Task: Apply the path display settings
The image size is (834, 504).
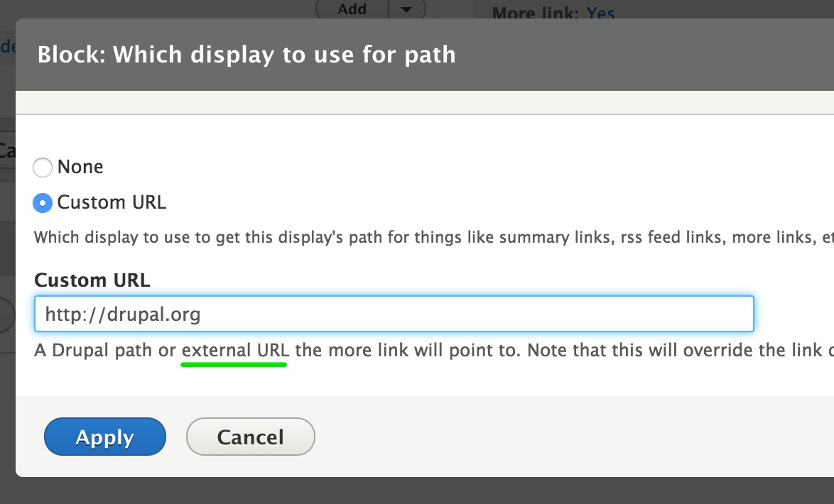Action: (104, 437)
